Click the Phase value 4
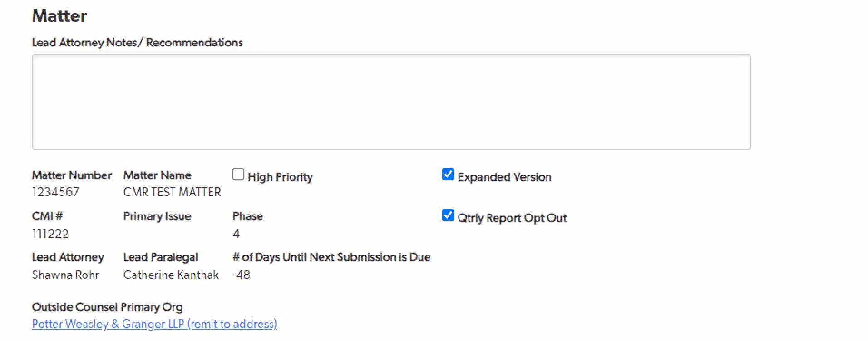The height and width of the screenshot is (340, 868). [236, 234]
